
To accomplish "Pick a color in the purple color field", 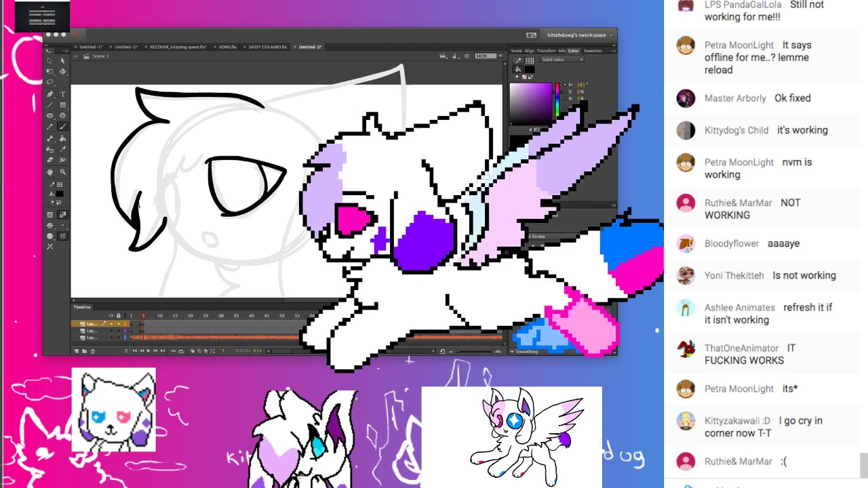I will (531, 104).
